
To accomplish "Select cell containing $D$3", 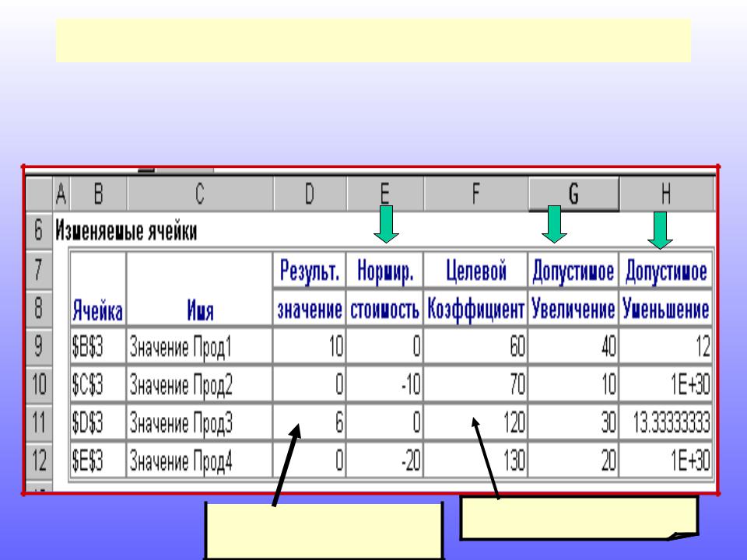I will tap(98, 422).
